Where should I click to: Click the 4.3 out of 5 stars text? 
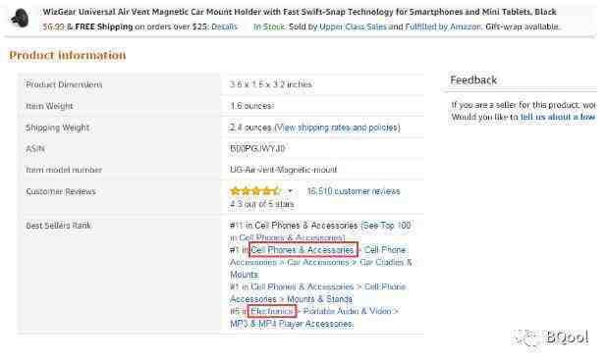(262, 204)
